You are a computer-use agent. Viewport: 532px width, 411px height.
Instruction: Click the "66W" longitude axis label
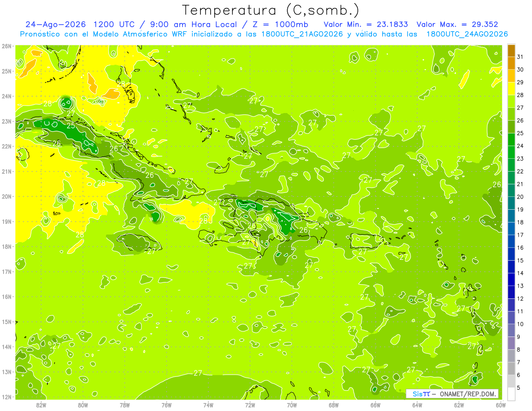375,405
